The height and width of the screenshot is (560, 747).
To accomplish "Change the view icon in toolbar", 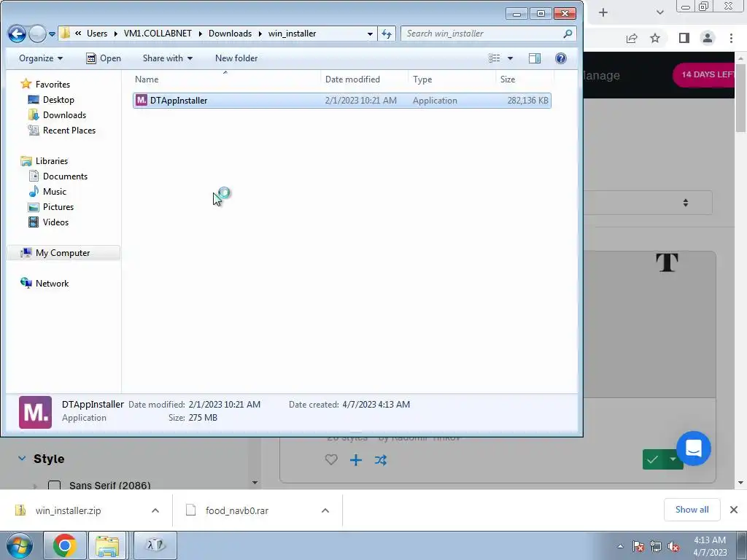I will pos(495,58).
